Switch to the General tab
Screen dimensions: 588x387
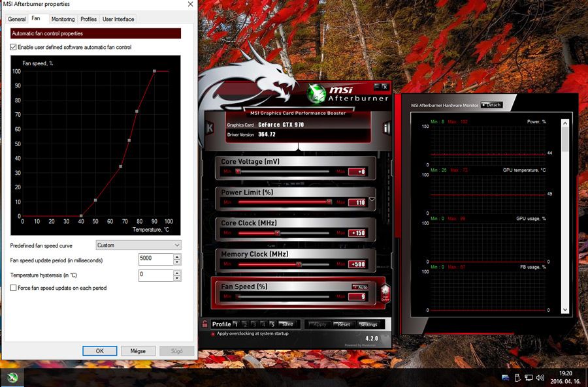(x=17, y=19)
